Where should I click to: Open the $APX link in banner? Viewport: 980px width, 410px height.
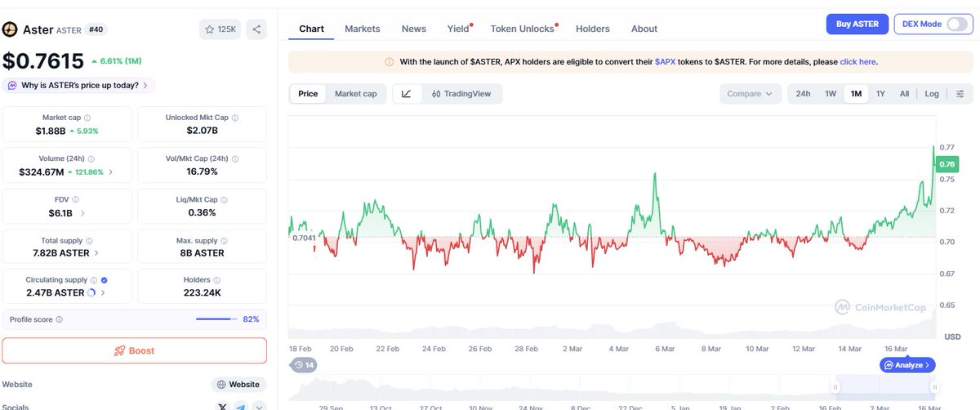tap(666, 61)
